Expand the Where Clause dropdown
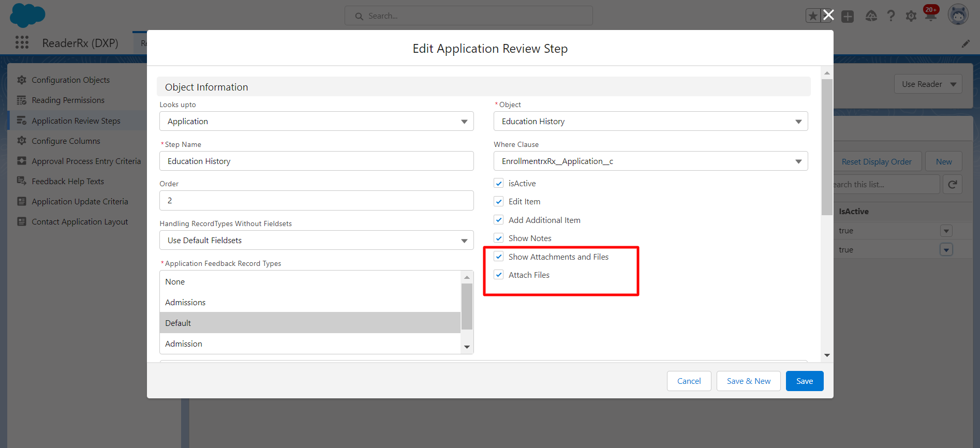The height and width of the screenshot is (448, 980). pos(650,161)
